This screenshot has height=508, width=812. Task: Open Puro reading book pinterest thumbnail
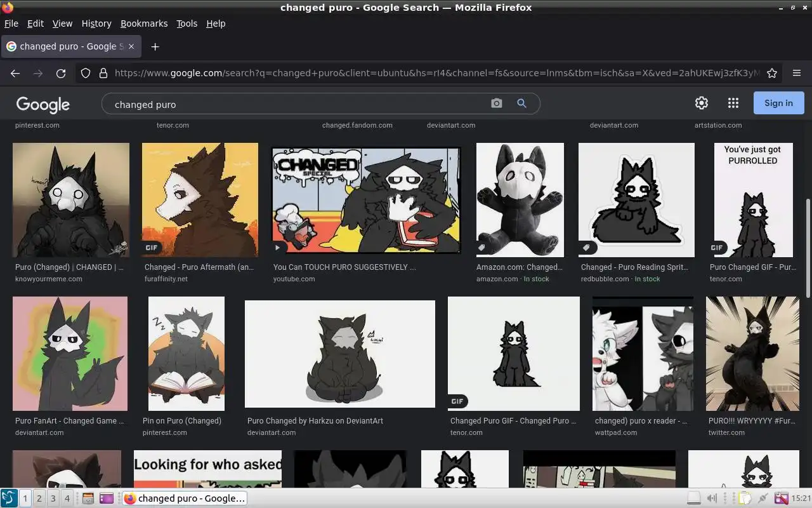[187, 354]
